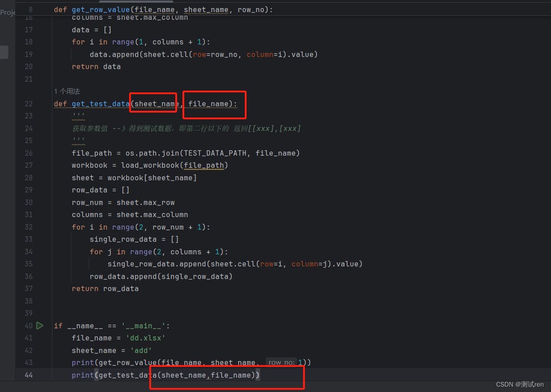This screenshot has height=392, width=551.
Task: Click the print call on line 44
Action: tap(82, 375)
